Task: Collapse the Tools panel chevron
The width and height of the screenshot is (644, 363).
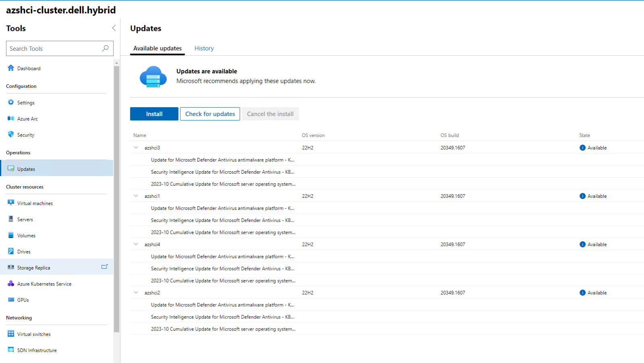Action: (114, 28)
